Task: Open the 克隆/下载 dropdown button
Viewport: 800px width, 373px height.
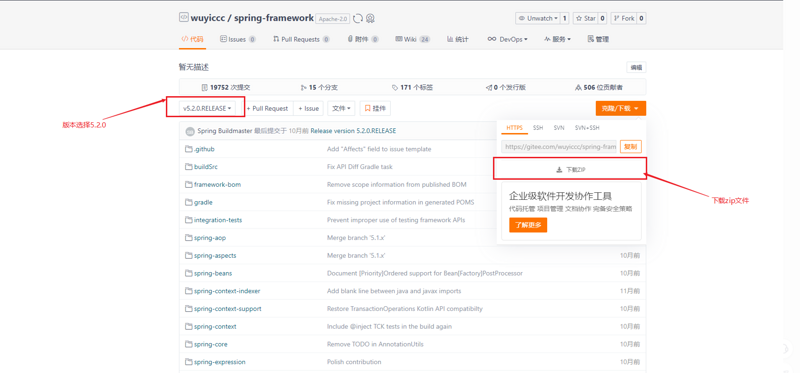Action: pyautogui.click(x=620, y=109)
